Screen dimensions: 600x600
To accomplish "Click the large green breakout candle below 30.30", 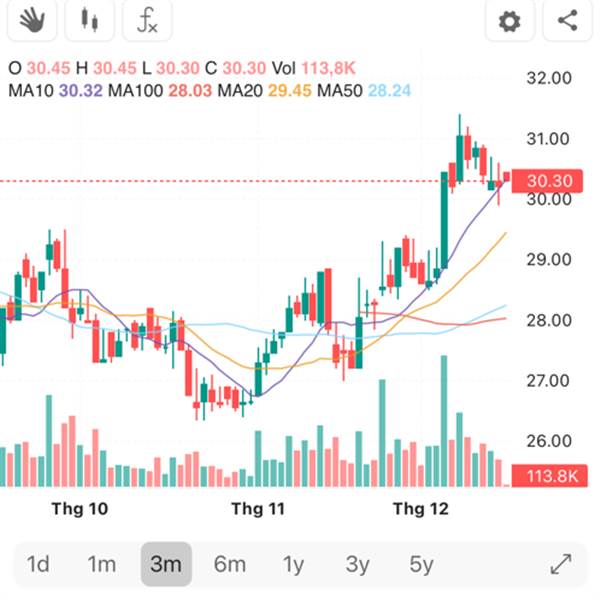I will click(x=444, y=220).
